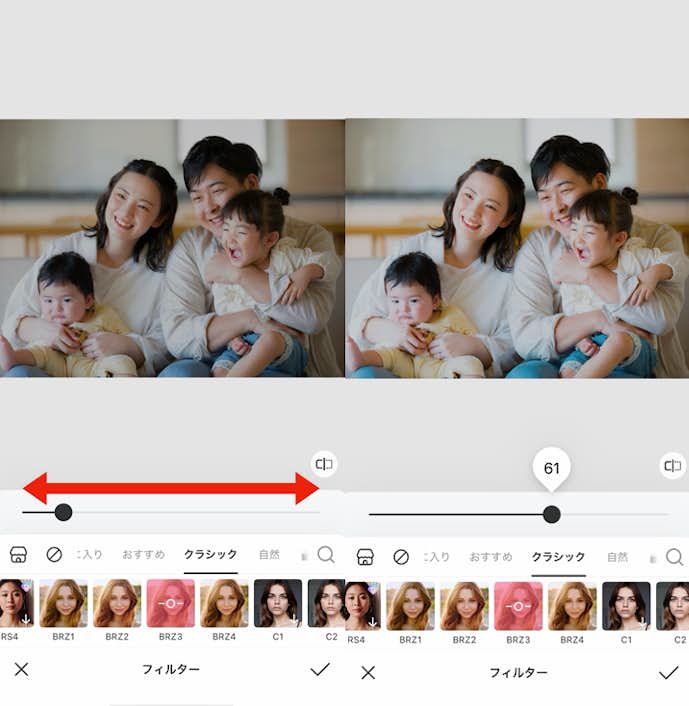Choose RS4 filter thumbnail in left screen

pyautogui.click(x=17, y=603)
